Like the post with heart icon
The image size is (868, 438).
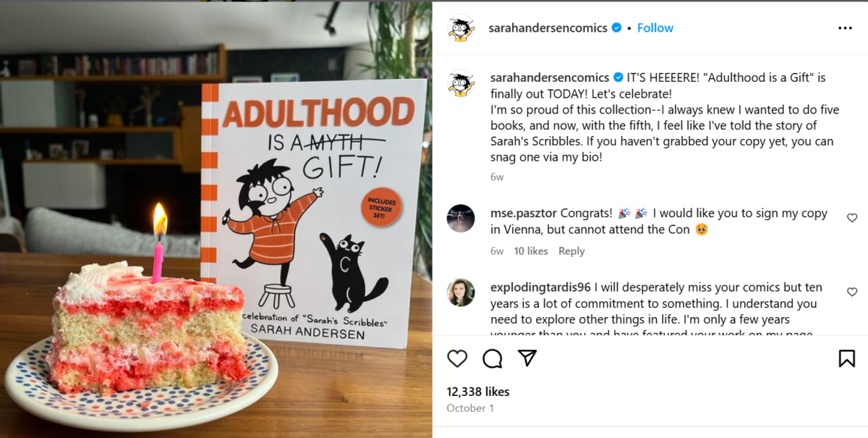click(457, 358)
